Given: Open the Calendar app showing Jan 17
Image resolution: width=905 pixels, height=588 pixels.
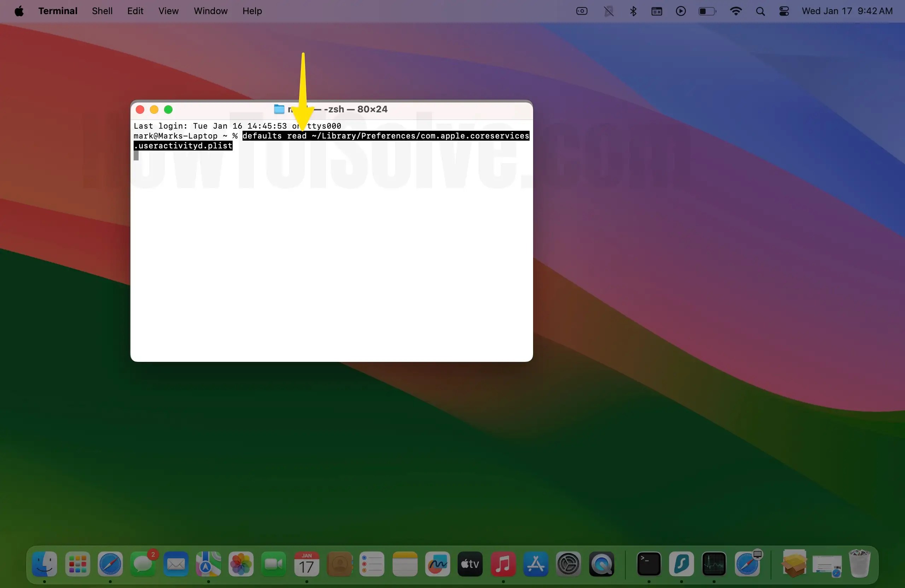Looking at the screenshot, I should pos(306,565).
